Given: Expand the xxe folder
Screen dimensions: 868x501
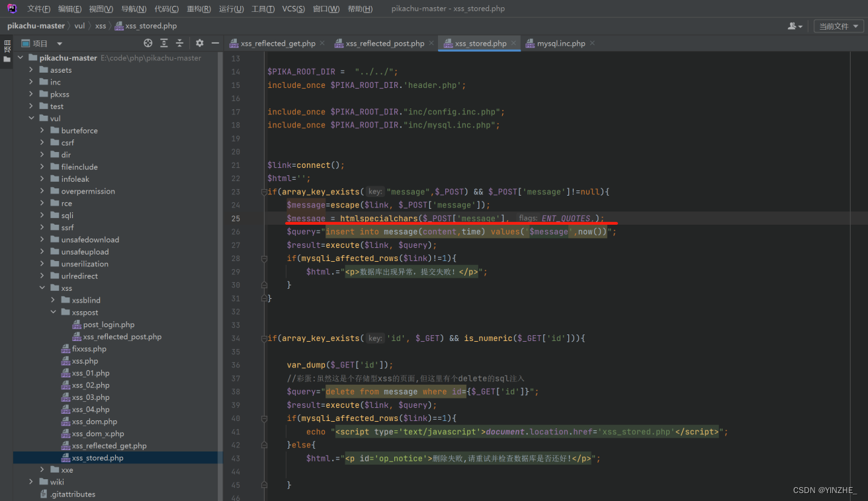Looking at the screenshot, I should (x=42, y=470).
